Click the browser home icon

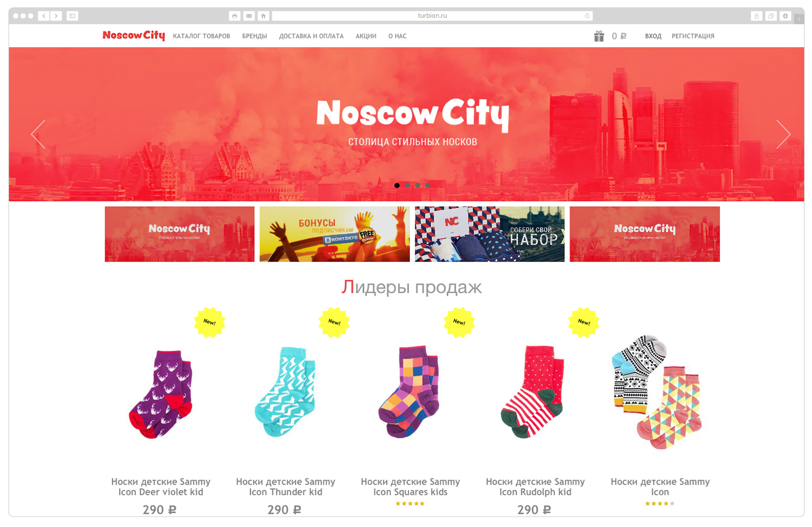263,16
